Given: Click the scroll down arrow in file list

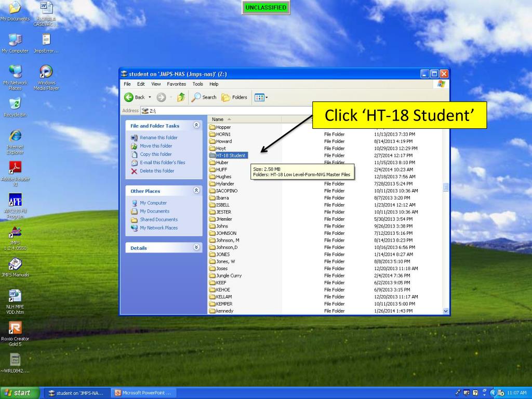Looking at the screenshot, I should click(x=446, y=311).
